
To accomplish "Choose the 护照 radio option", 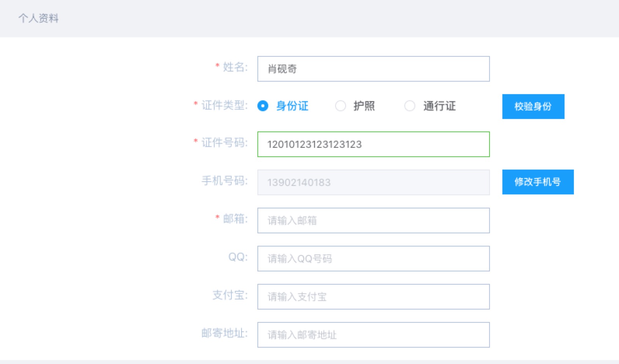I will 341,106.
